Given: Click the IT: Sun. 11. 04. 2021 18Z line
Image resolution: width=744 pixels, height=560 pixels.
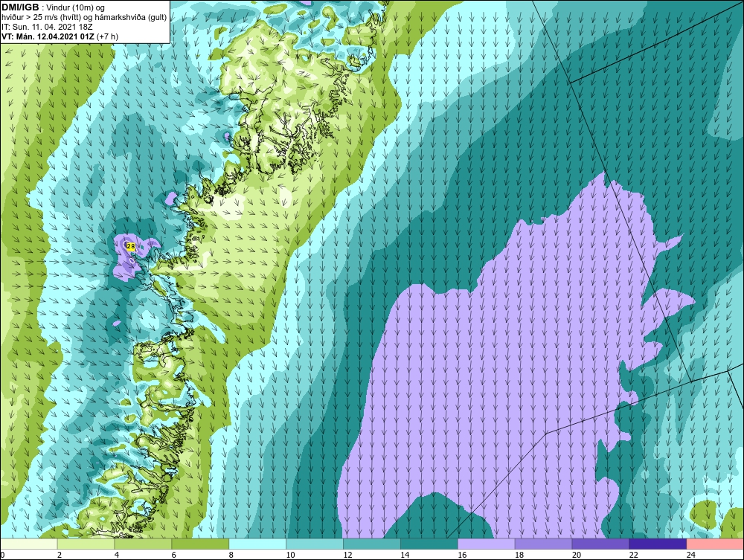Looking at the screenshot, I should pyautogui.click(x=47, y=27).
